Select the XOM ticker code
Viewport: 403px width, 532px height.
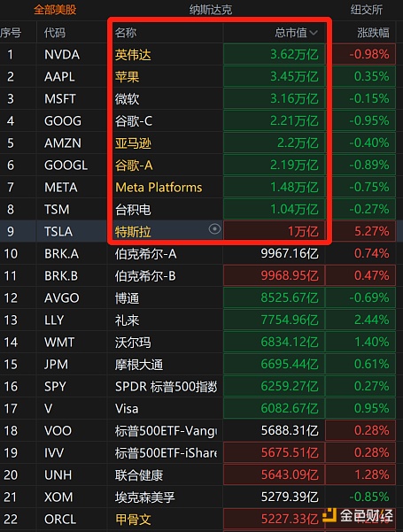(58, 497)
